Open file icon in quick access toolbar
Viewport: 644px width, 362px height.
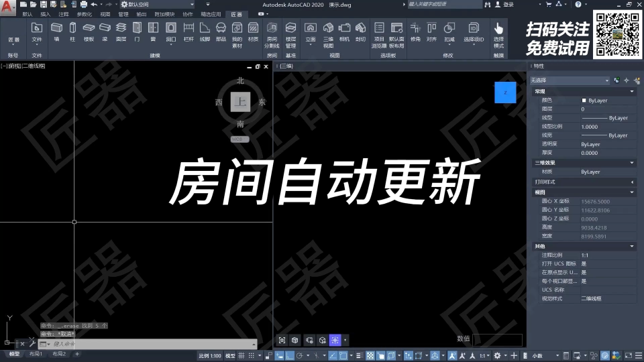coord(34,5)
